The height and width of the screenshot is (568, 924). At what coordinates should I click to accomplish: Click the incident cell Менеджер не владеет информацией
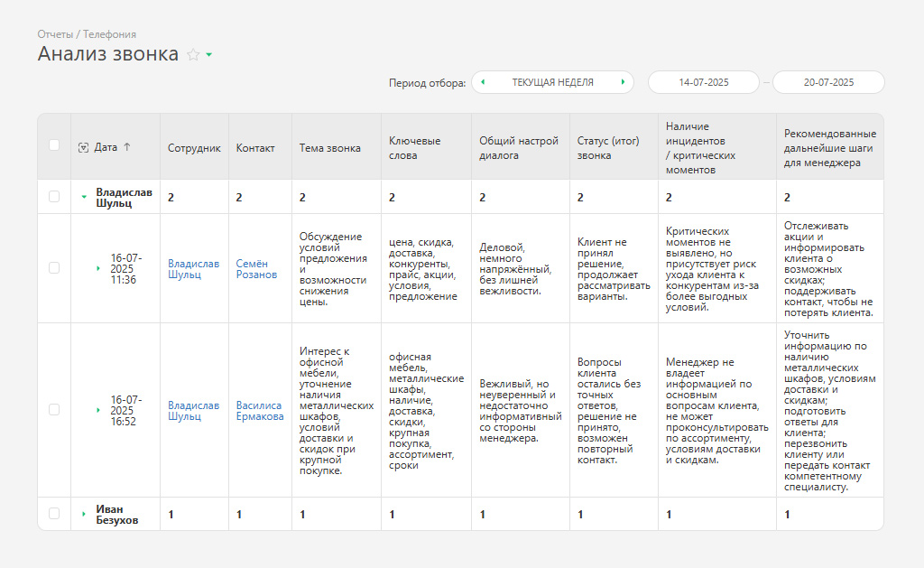click(717, 411)
